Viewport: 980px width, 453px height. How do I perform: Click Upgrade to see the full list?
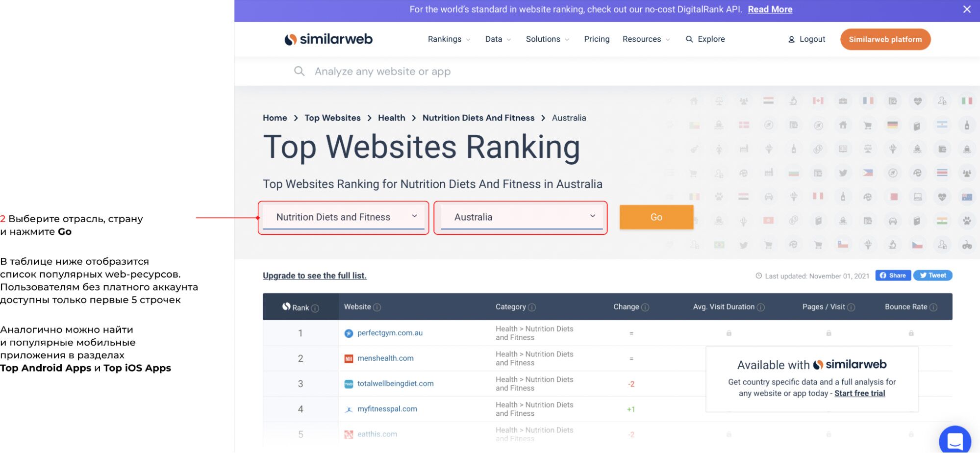(315, 276)
